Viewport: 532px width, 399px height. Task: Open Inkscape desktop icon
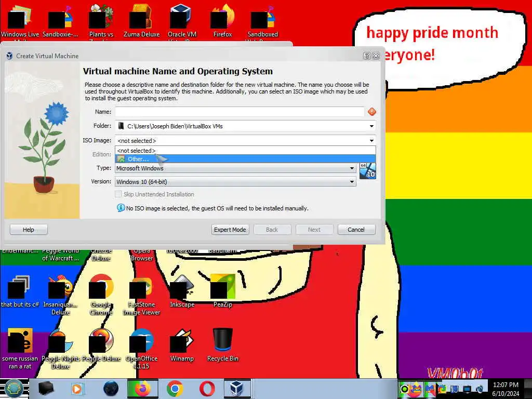pyautogui.click(x=182, y=292)
